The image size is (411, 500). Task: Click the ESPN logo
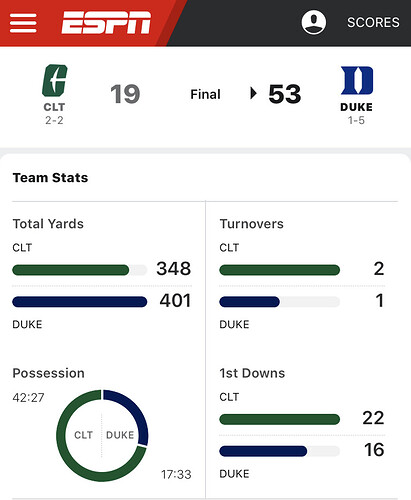pyautogui.click(x=106, y=23)
